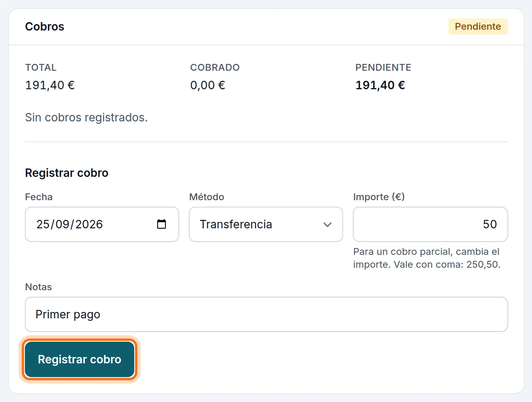The image size is (532, 402).
Task: Click the COBRADO column label
Action: 215,68
